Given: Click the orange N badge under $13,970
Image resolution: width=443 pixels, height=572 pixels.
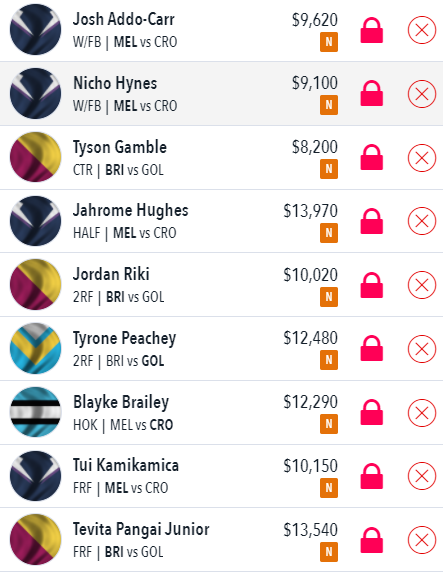Looking at the screenshot, I should pyautogui.click(x=329, y=233).
